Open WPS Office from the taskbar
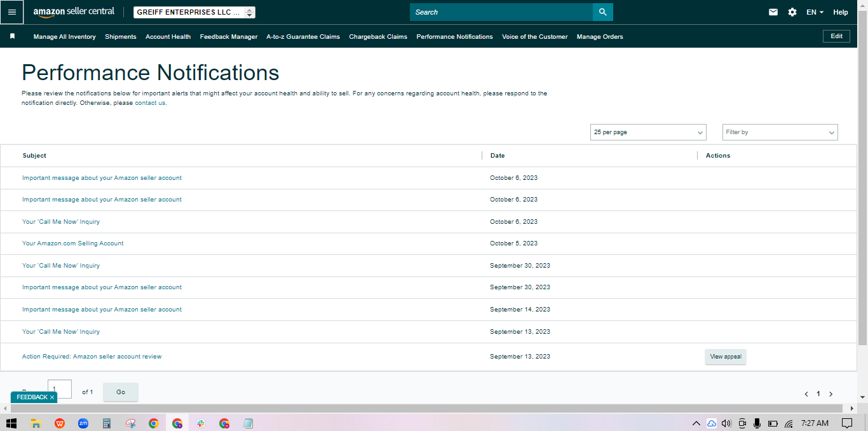This screenshot has height=431, width=868. click(60, 423)
